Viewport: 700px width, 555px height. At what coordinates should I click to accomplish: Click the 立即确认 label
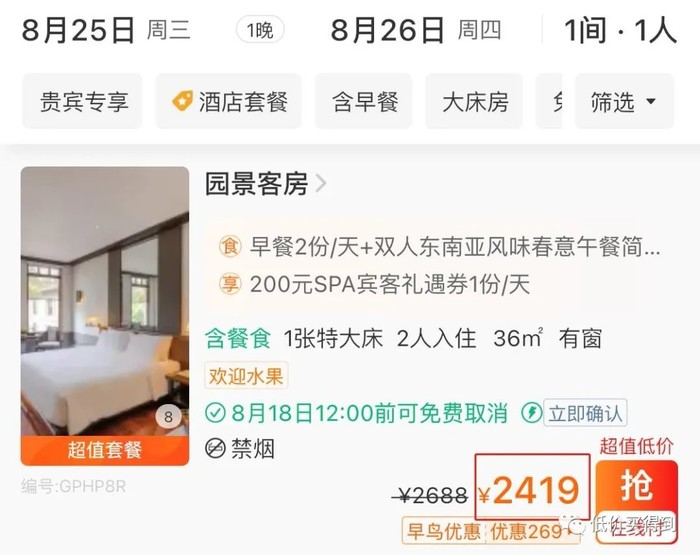point(585,413)
